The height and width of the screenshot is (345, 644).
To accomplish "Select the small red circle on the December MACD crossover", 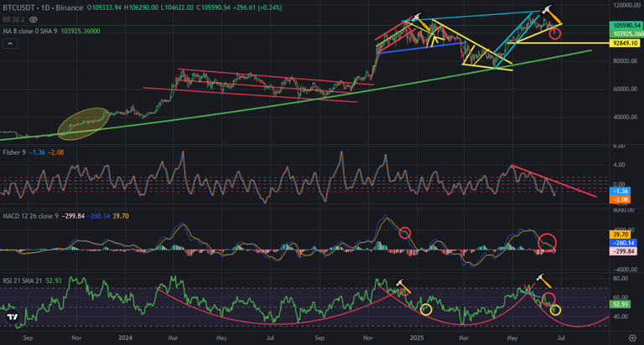I will 405,233.
